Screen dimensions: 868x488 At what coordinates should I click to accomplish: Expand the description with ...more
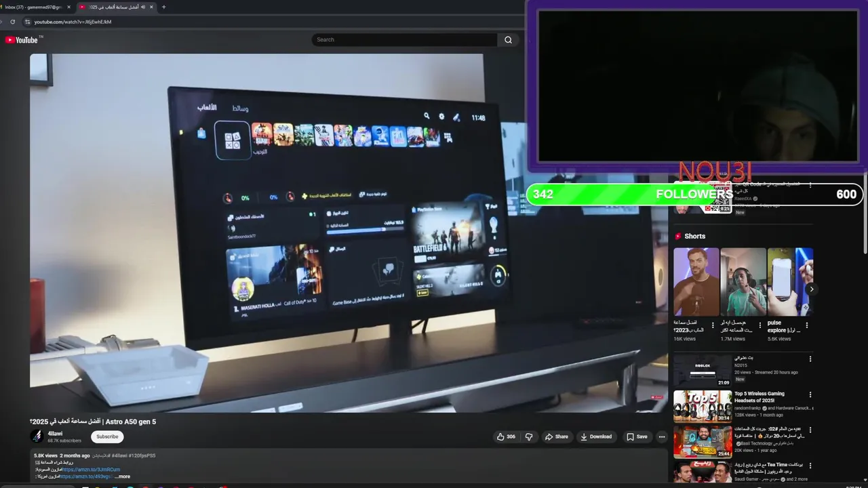pyautogui.click(x=122, y=476)
